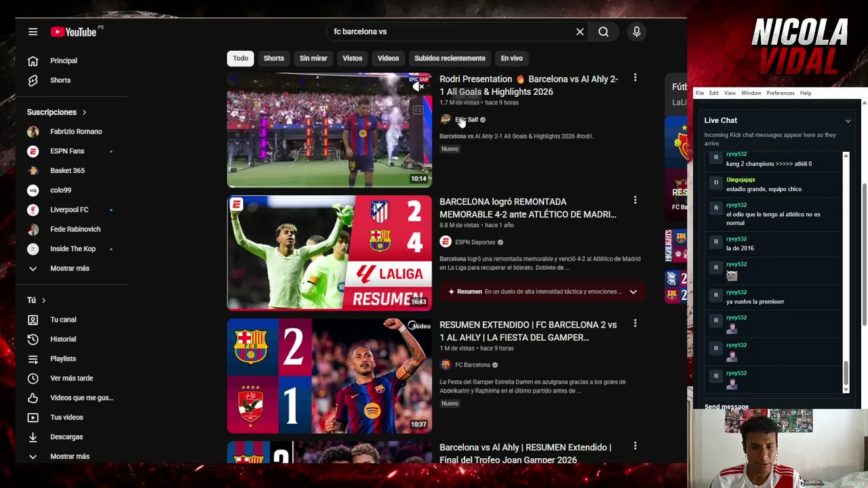Viewport: 868px width, 488px height.
Task: Open the Inside The Kop subscription
Action: [73, 249]
